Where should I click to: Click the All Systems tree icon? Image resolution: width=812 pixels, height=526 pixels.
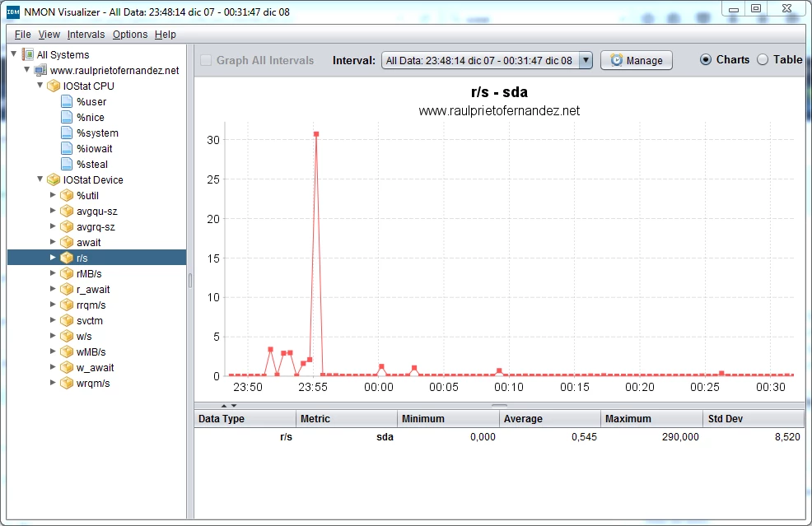click(28, 55)
